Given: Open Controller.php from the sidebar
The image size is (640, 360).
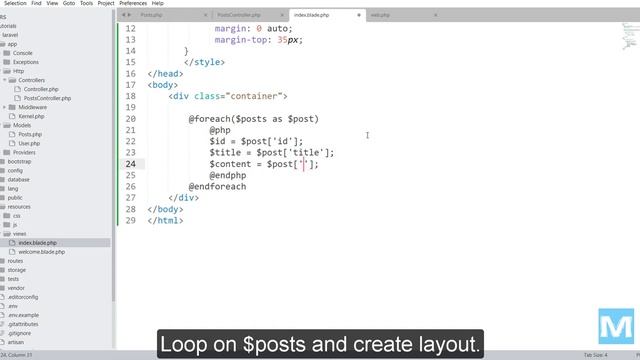Looking at the screenshot, I should pyautogui.click(x=41, y=89).
